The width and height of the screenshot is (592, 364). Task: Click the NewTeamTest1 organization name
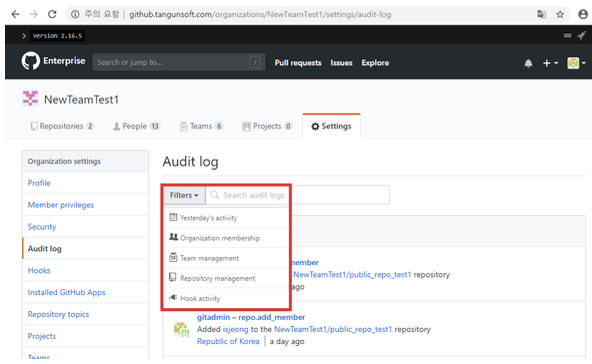point(81,100)
